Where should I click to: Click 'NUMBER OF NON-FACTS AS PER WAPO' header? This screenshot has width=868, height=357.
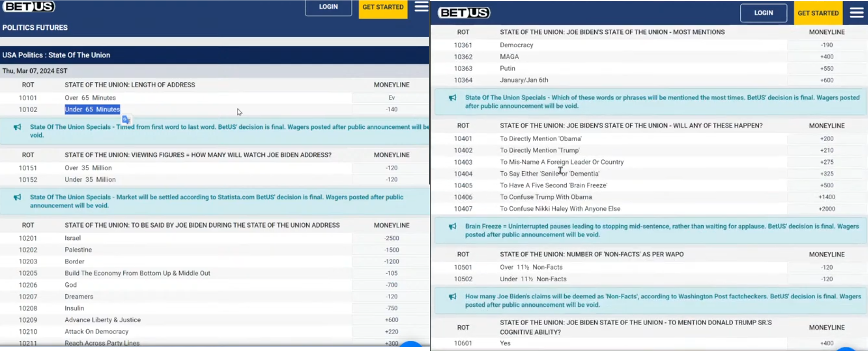[592, 255]
